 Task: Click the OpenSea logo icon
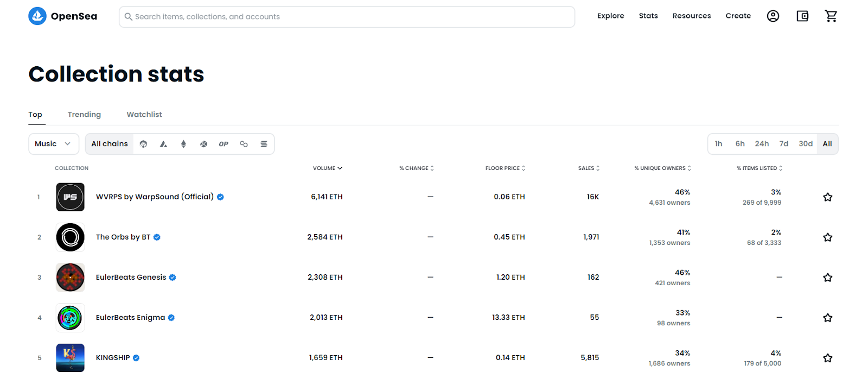(x=37, y=16)
